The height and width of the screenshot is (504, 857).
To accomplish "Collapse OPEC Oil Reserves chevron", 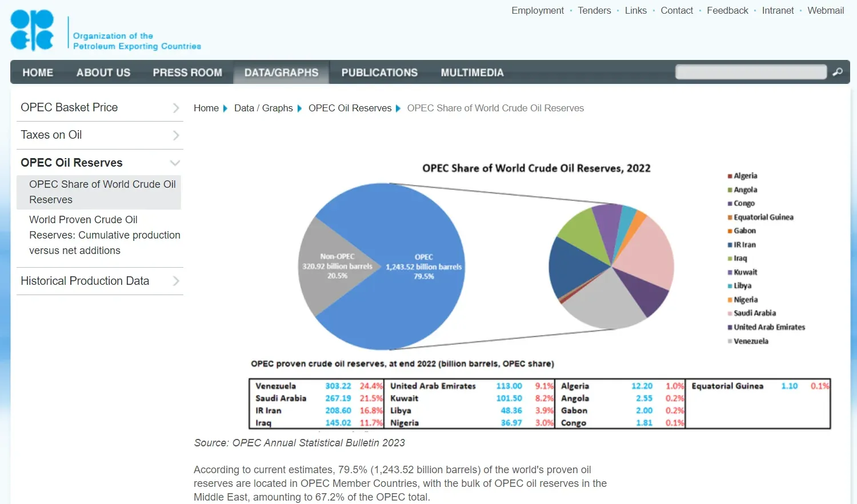I will pos(175,163).
